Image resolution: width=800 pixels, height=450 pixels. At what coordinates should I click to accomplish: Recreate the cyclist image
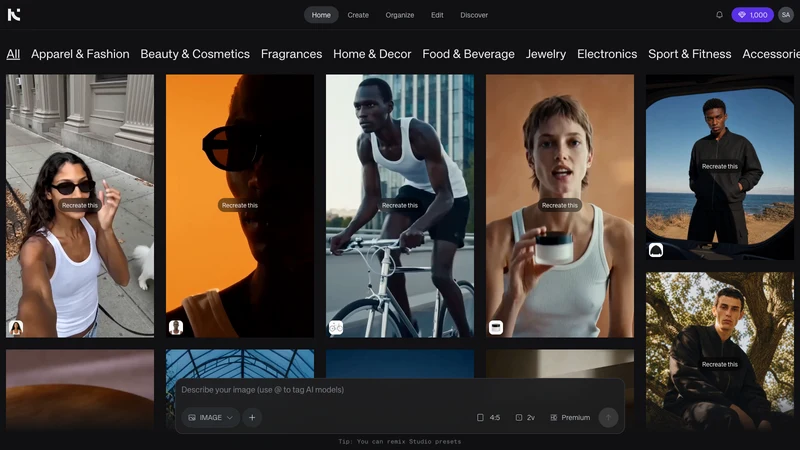coord(399,205)
